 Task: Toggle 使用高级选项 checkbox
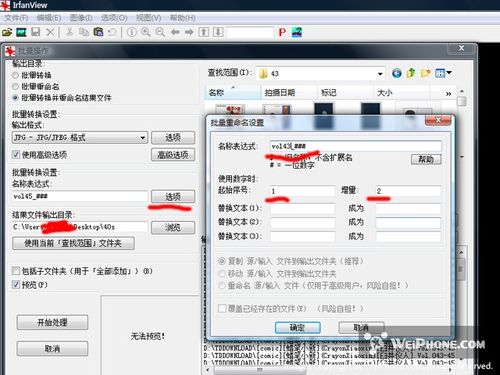coord(16,155)
